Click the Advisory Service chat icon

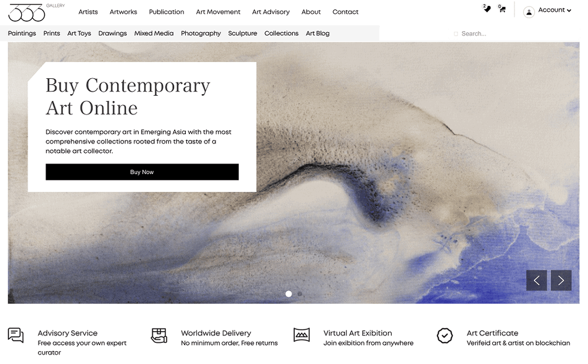click(16, 335)
